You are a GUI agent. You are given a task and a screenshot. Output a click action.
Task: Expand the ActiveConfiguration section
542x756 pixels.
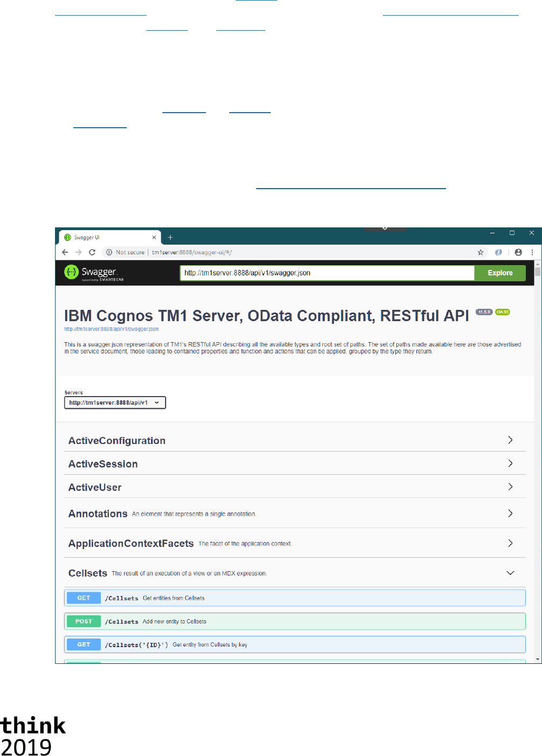(295, 440)
